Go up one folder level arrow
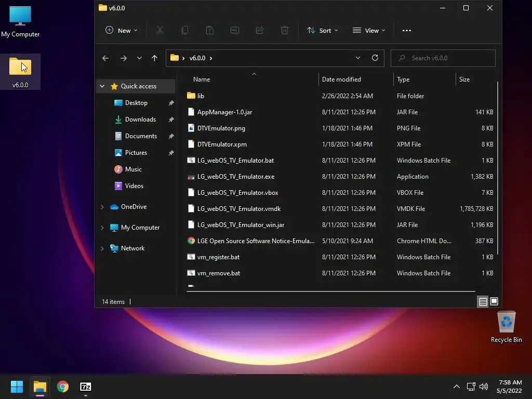This screenshot has height=399, width=532. 154,58
